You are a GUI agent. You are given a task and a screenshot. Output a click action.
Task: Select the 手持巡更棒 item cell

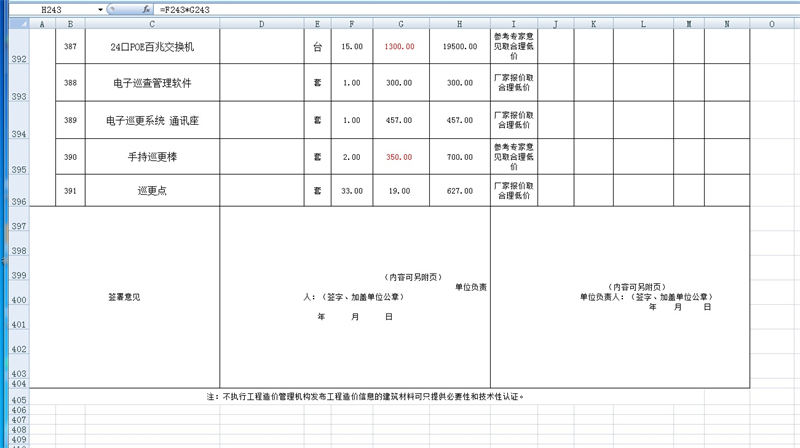tap(151, 157)
